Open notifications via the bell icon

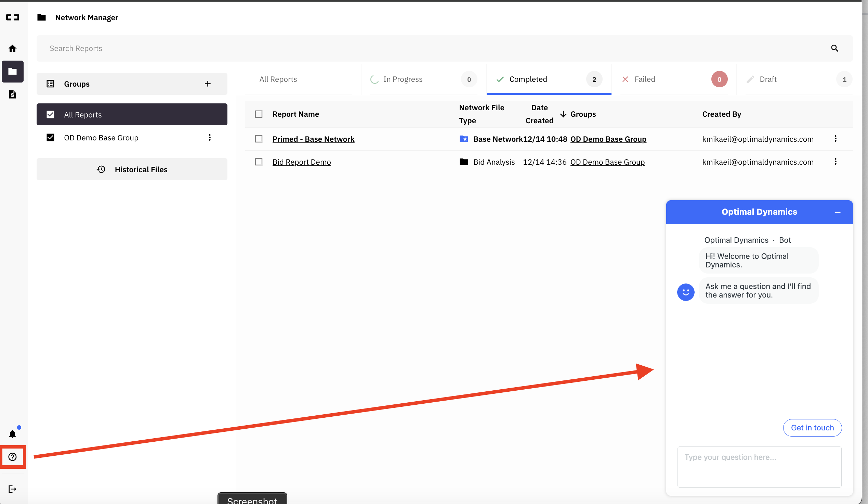12,434
